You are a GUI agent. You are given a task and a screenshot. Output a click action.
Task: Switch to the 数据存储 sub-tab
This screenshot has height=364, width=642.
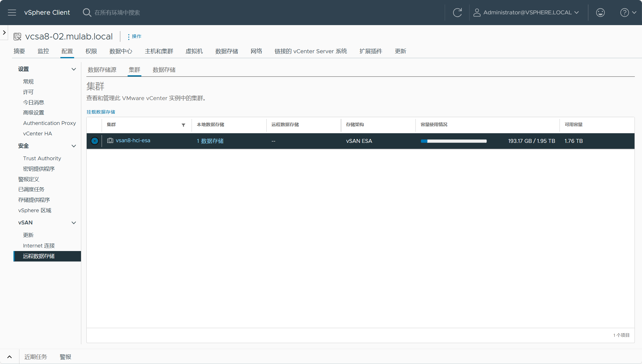164,70
